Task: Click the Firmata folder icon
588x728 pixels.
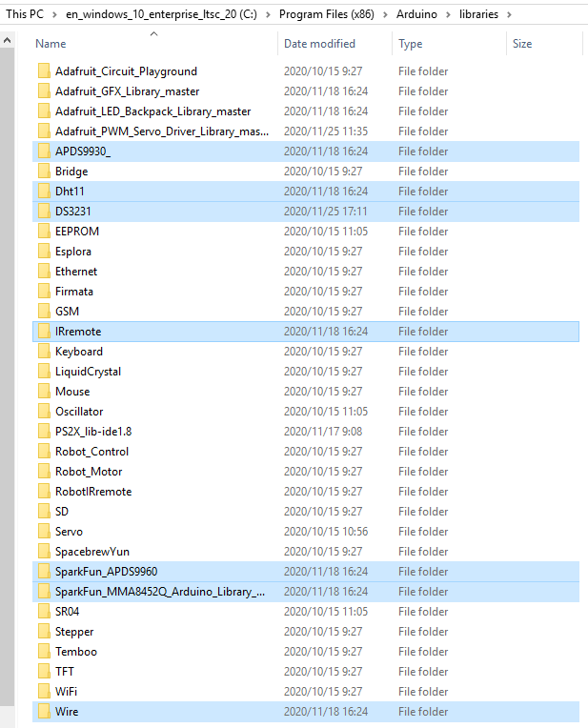Action: tap(44, 292)
